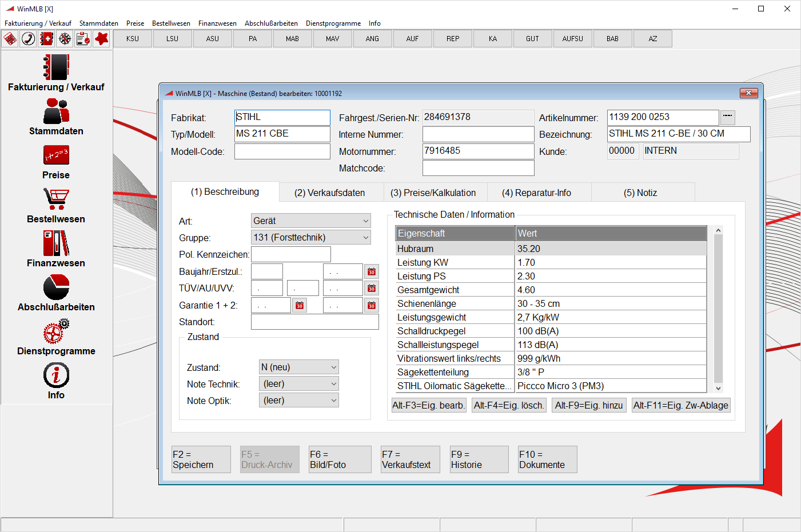Click the compass toolbar icon
801x532 pixels.
coord(65,39)
